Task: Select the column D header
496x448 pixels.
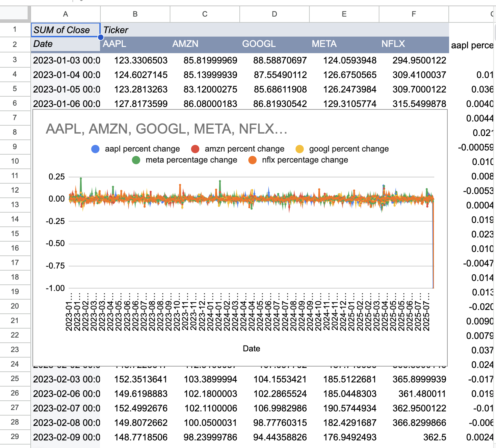Action: click(x=274, y=14)
